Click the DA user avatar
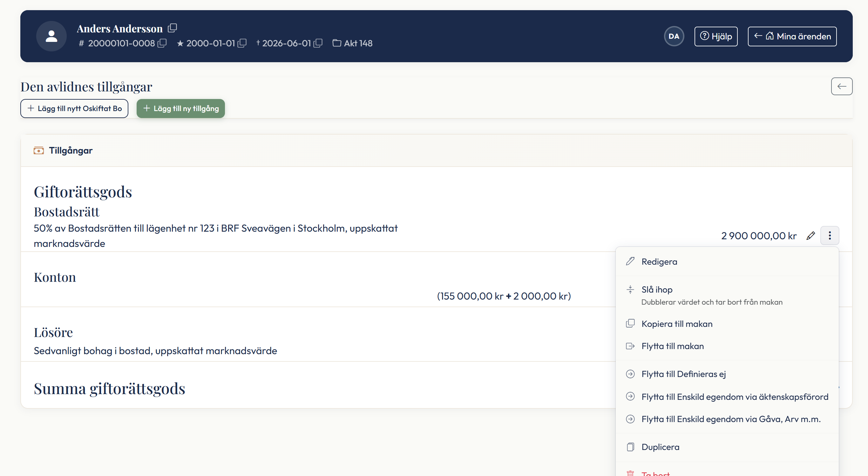 pos(674,36)
